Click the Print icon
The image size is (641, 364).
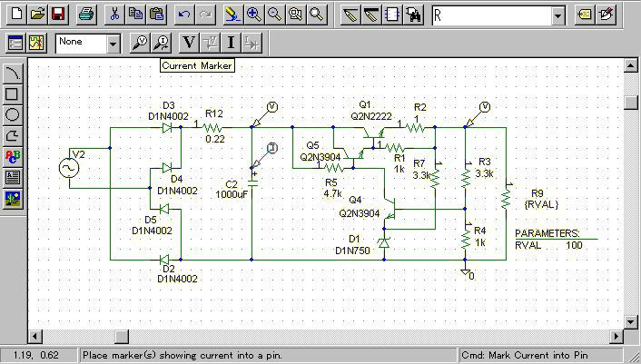click(x=85, y=15)
